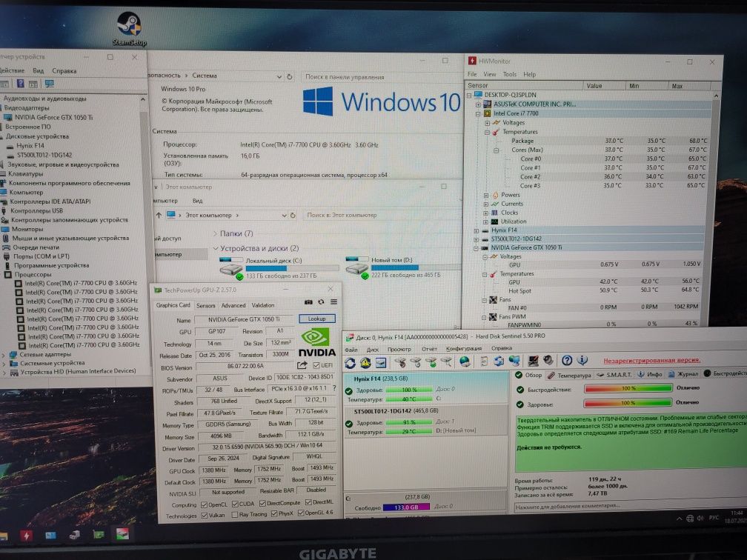Open S.M.A.R.T. tab in Hard Disk Sentinel
This screenshot has height=560, width=747.
coord(615,375)
